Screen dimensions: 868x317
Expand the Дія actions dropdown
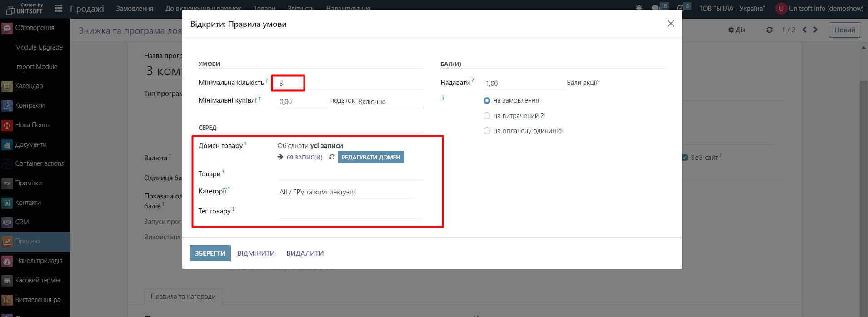coord(737,30)
